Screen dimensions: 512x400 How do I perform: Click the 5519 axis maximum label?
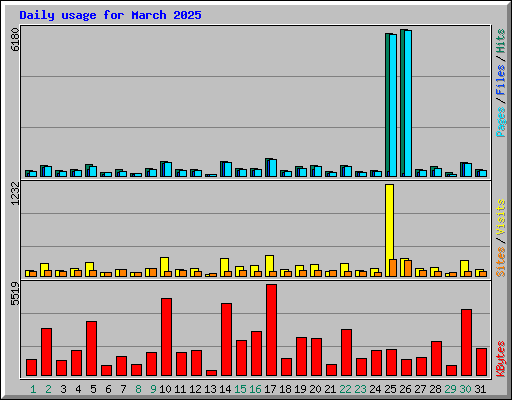point(15,294)
